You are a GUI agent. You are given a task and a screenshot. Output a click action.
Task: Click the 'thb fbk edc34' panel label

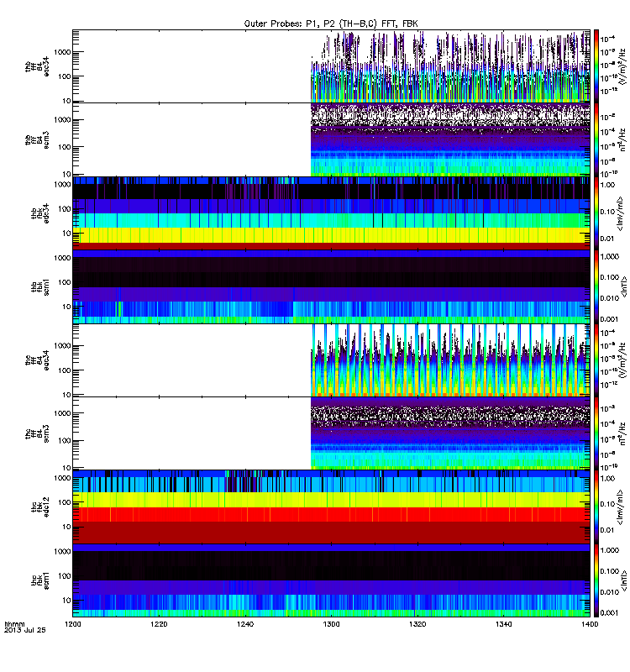point(40,213)
